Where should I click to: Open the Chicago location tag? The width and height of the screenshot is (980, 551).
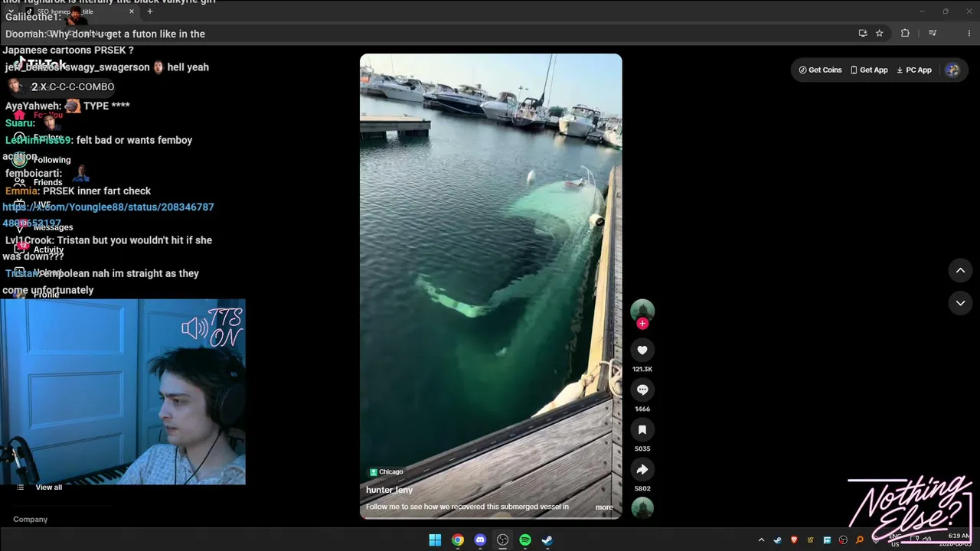386,472
